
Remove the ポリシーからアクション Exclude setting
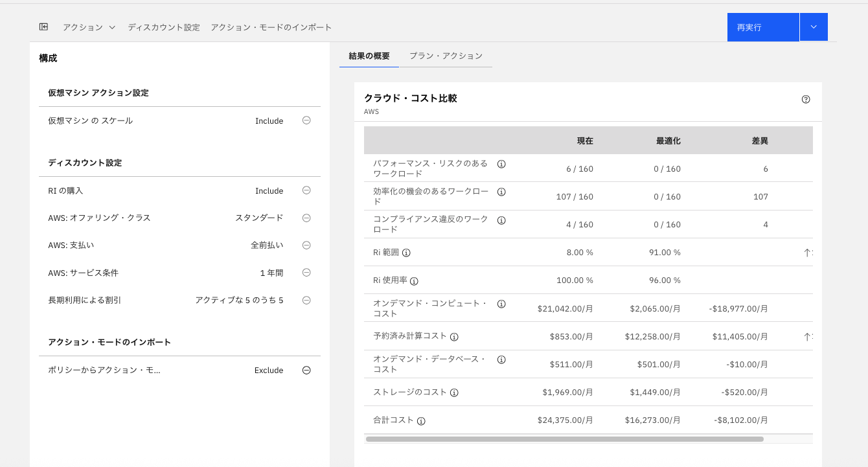pos(306,370)
